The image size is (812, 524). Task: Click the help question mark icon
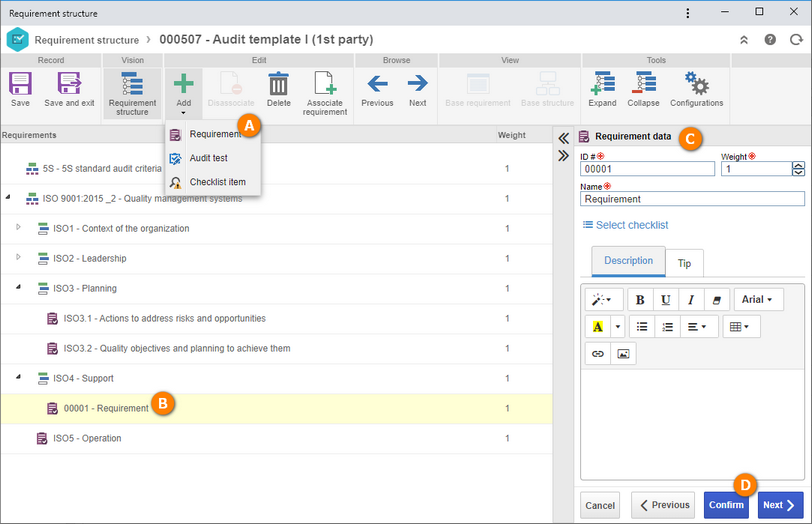point(770,40)
